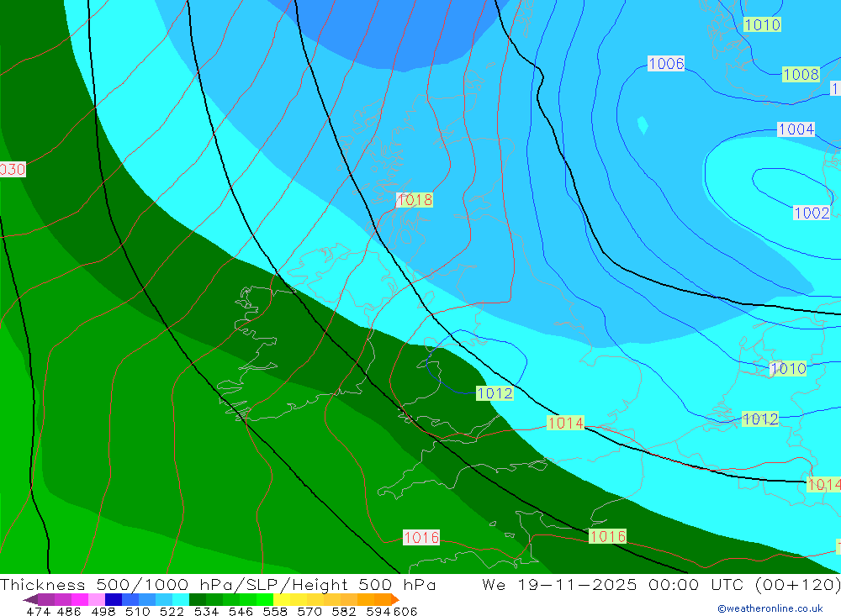Select the bright cyan legend swatch
The height and width of the screenshot is (616, 841).
(181, 599)
